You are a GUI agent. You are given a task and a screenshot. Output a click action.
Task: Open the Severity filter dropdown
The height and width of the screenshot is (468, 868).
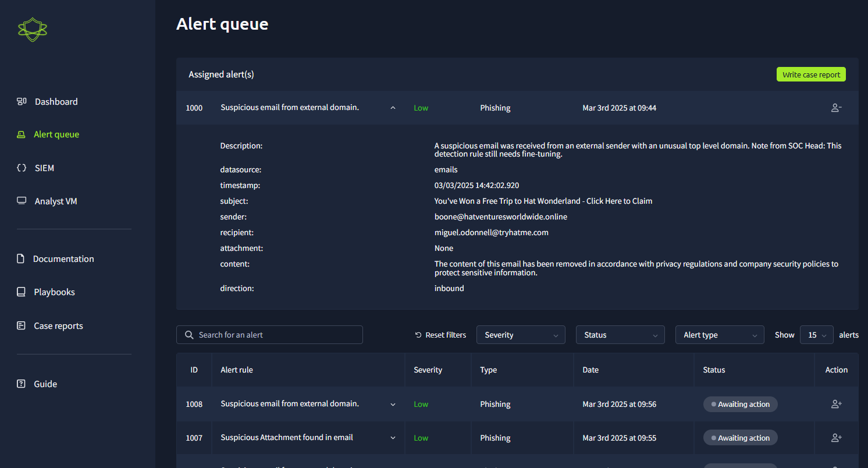click(x=521, y=335)
